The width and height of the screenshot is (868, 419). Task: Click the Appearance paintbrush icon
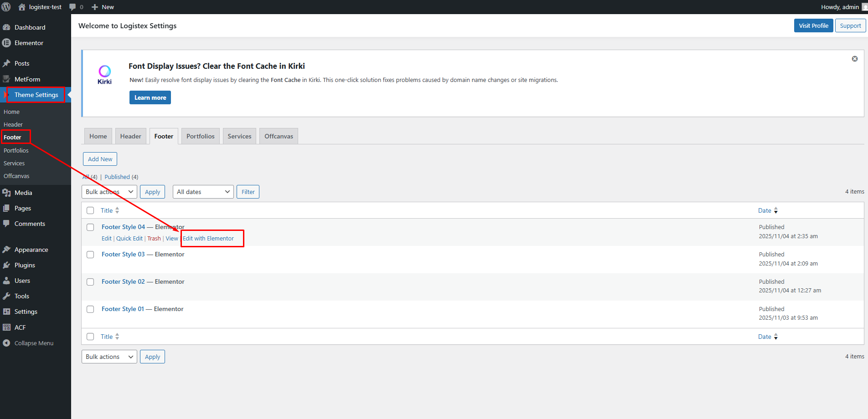point(6,250)
